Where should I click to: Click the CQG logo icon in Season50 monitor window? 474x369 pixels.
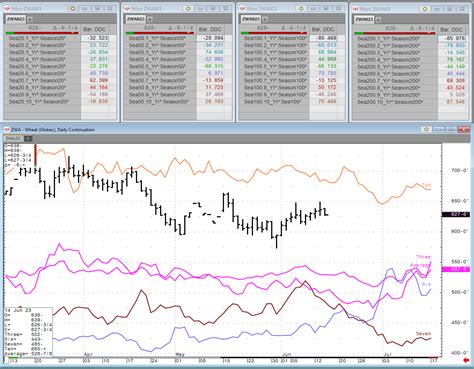pos(127,9)
